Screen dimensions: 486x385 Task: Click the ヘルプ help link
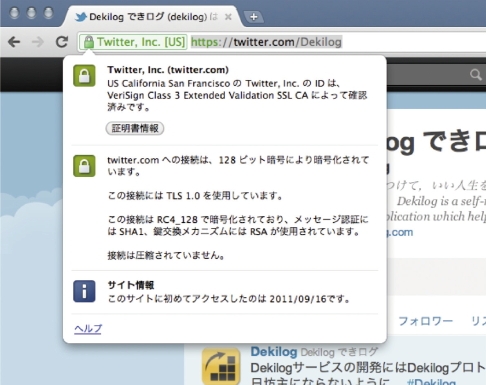click(88, 329)
